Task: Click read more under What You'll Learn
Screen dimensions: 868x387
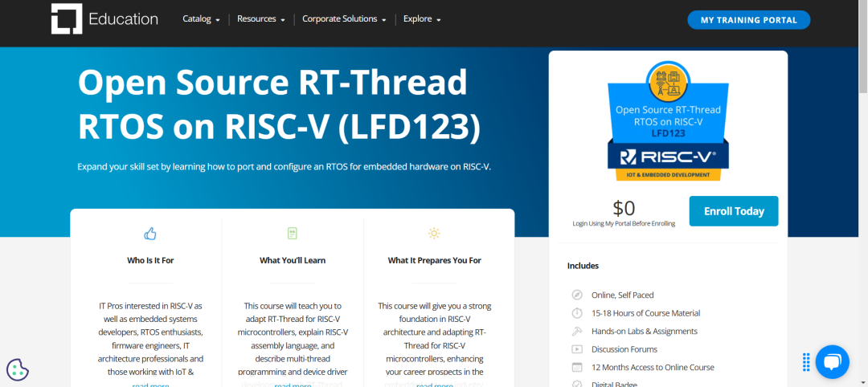Action: (x=293, y=385)
